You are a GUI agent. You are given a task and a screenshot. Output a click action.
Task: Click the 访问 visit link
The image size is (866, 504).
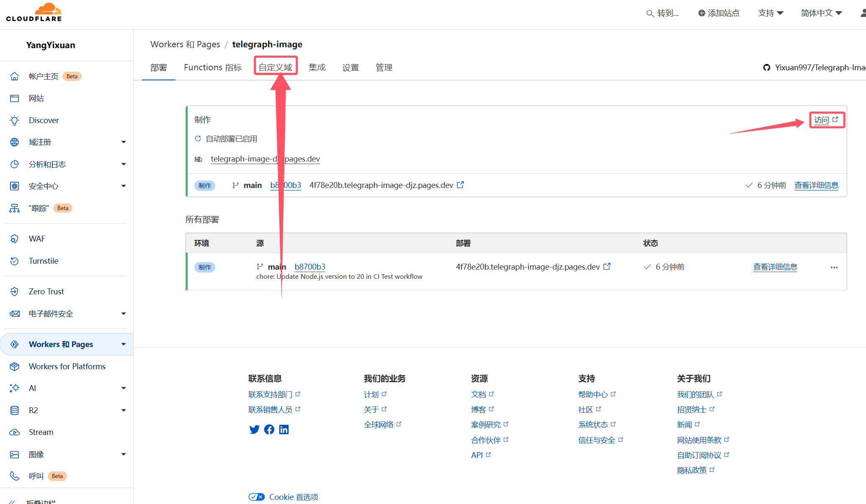click(826, 120)
